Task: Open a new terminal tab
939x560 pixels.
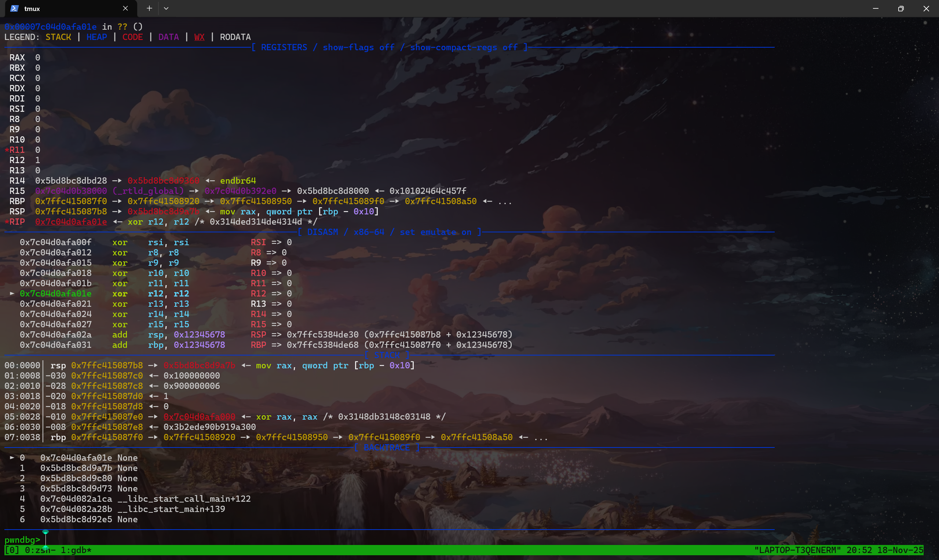Action: pos(150,8)
